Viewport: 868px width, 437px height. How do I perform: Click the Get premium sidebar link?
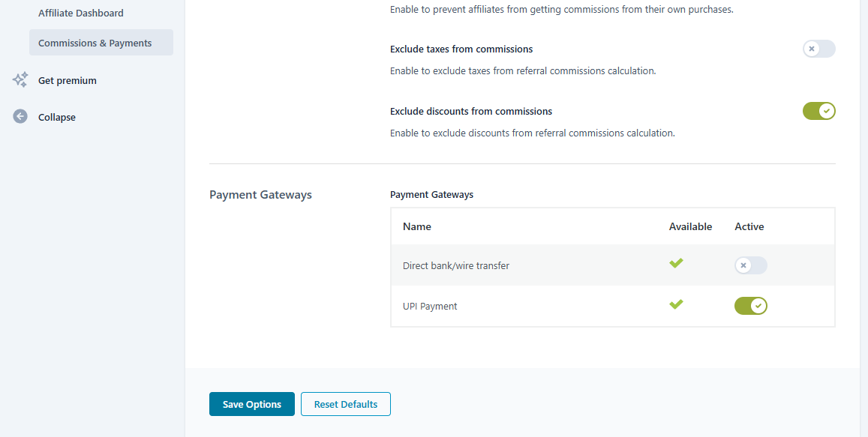click(x=68, y=80)
